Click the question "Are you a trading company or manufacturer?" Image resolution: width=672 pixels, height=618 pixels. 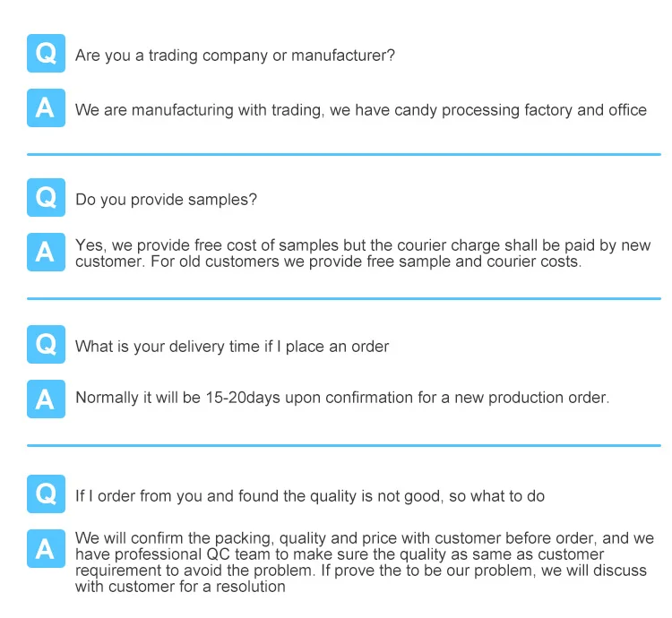[235, 56]
